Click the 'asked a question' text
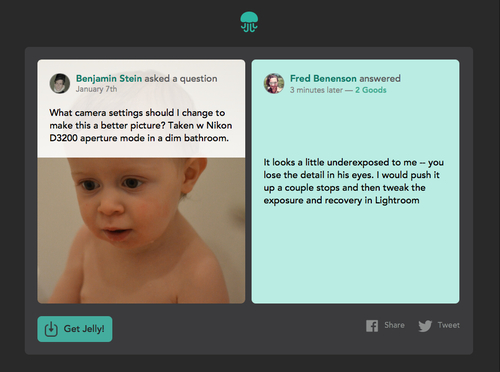Screen dimensions: 500x372 [181, 78]
